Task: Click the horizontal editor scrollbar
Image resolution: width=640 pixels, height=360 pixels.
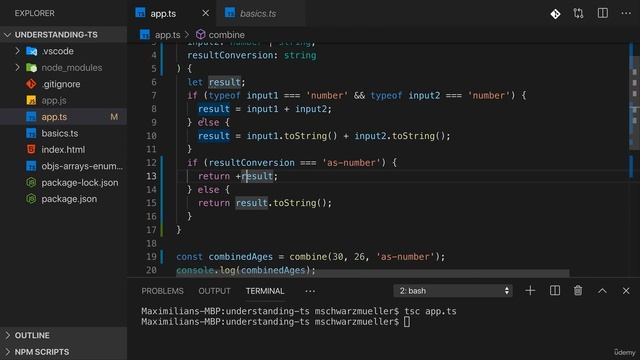Action: 372,273
